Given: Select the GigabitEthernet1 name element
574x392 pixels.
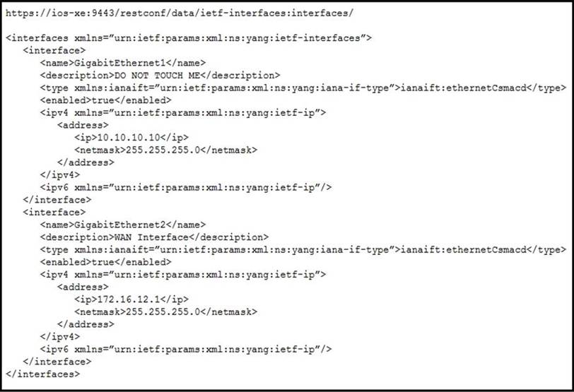Looking at the screenshot, I should click(x=122, y=63).
